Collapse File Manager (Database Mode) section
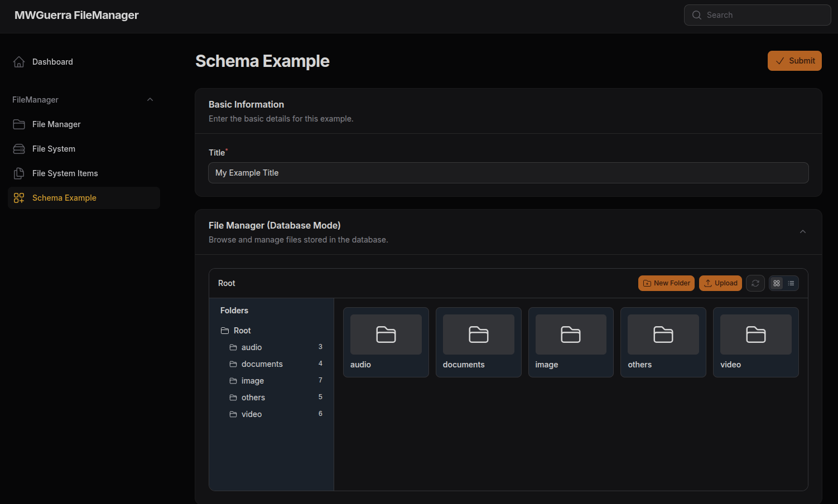This screenshot has height=504, width=838. [x=802, y=232]
